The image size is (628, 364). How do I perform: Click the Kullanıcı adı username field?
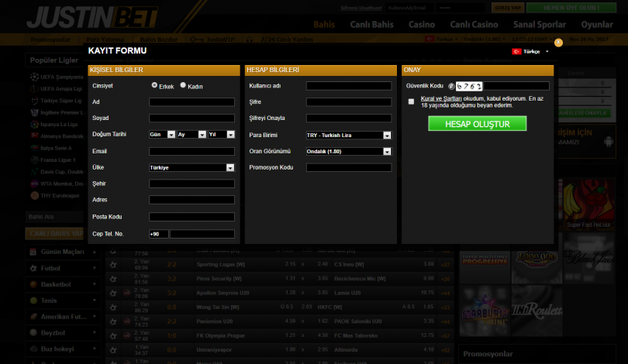(x=348, y=86)
